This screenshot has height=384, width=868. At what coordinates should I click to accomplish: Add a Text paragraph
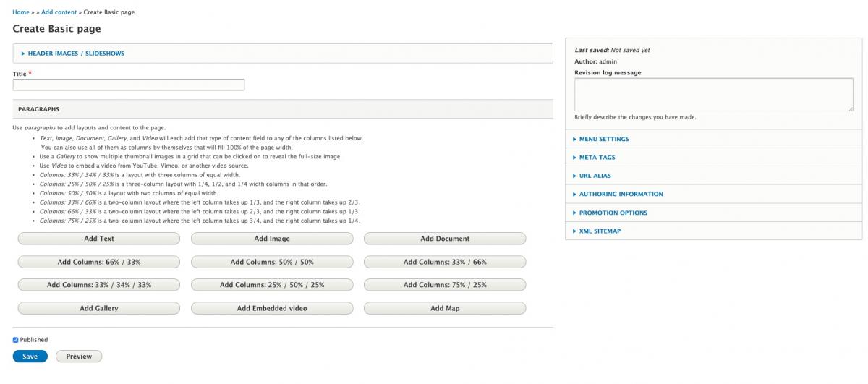(99, 239)
